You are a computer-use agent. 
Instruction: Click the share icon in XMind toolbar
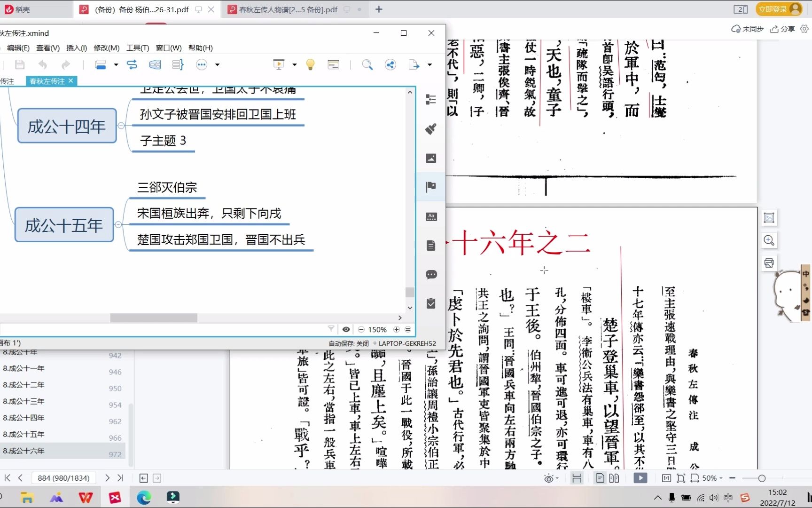pyautogui.click(x=390, y=65)
